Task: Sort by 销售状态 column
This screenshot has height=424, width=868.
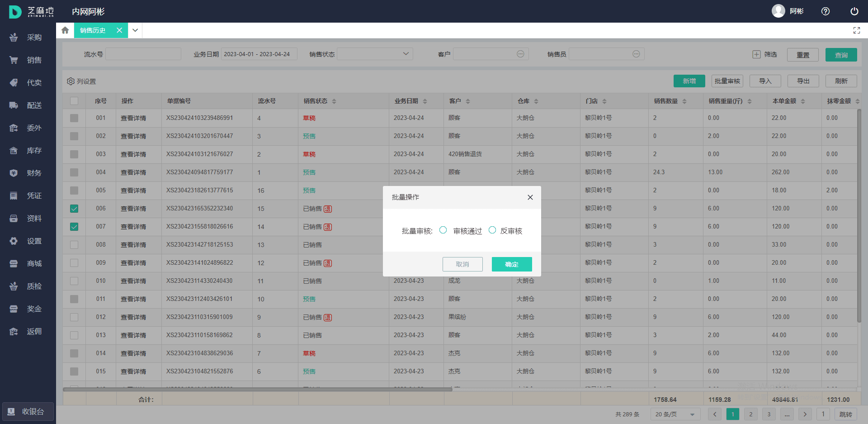Action: (x=334, y=101)
